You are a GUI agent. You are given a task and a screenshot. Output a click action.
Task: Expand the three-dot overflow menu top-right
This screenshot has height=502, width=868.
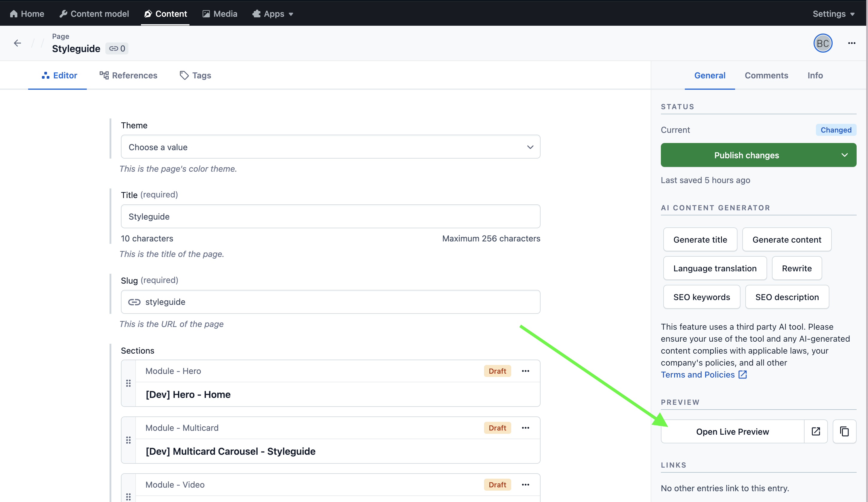coord(852,42)
